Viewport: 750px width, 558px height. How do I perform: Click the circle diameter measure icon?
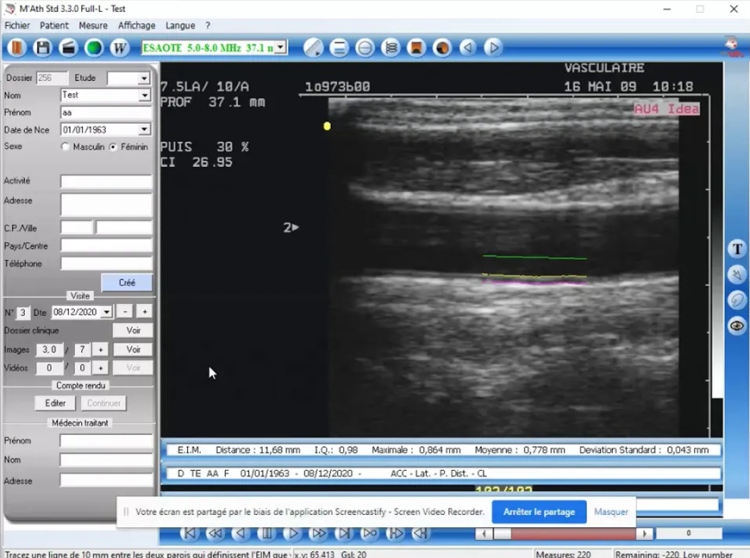point(365,48)
